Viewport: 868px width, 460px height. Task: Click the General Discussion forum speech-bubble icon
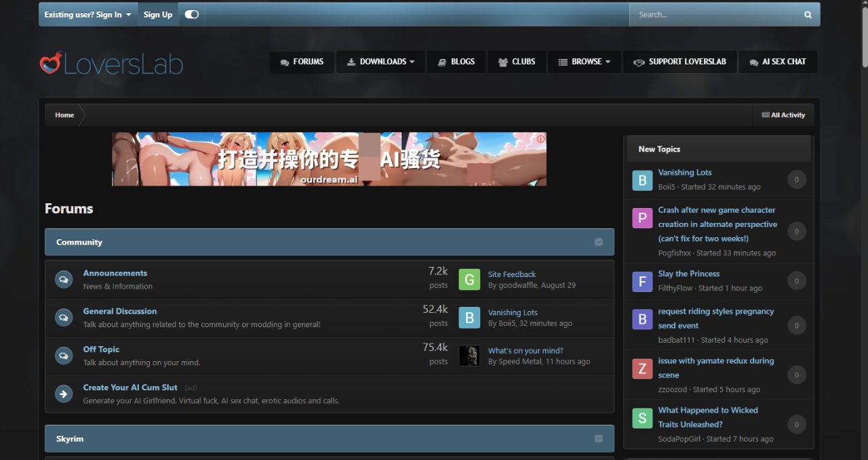coord(64,317)
